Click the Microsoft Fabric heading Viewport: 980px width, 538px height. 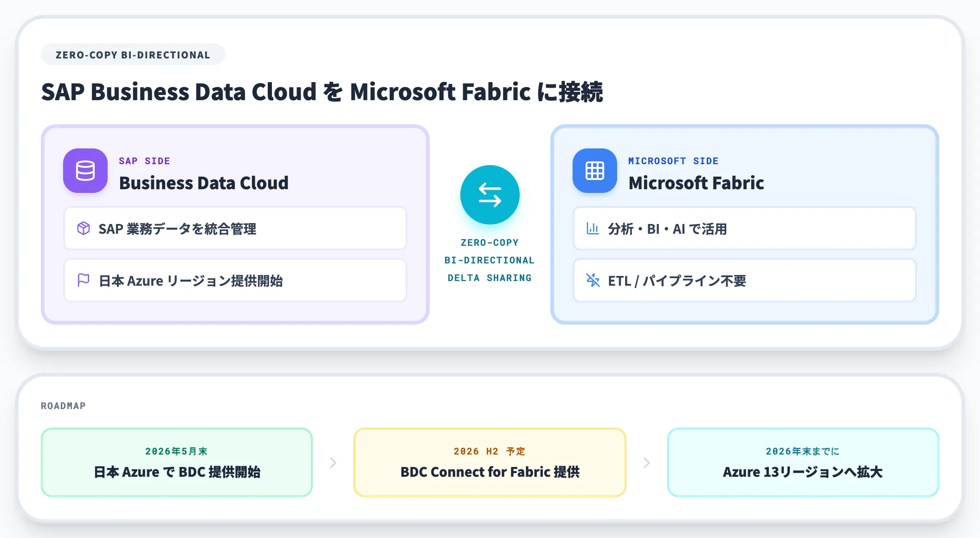point(696,183)
